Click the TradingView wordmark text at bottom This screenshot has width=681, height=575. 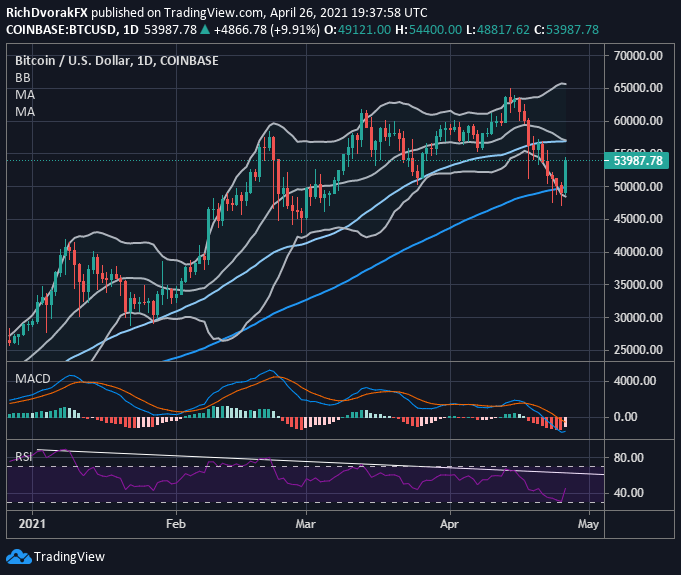(69, 557)
